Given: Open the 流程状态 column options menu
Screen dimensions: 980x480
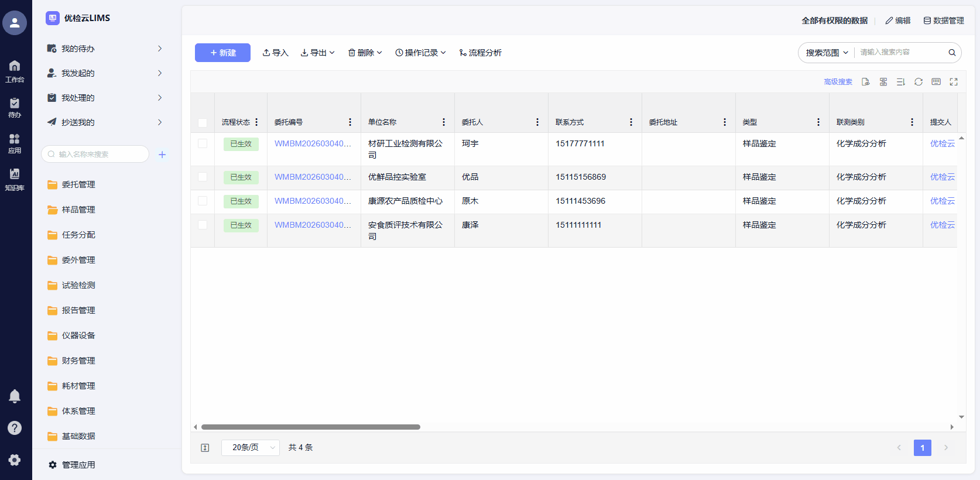Looking at the screenshot, I should 256,122.
